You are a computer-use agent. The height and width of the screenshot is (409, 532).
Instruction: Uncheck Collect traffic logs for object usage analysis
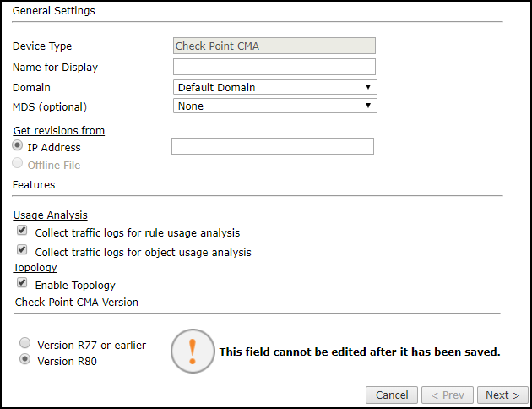[22, 250]
